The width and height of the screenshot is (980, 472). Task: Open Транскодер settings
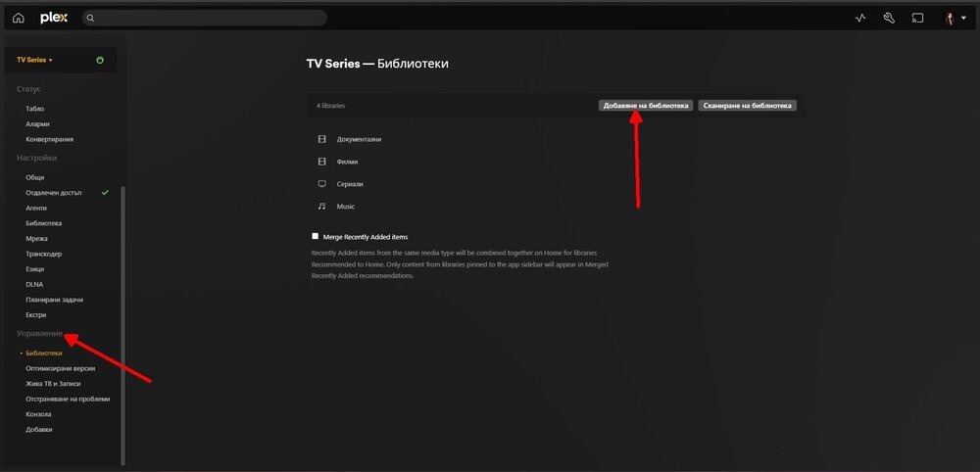(x=44, y=254)
